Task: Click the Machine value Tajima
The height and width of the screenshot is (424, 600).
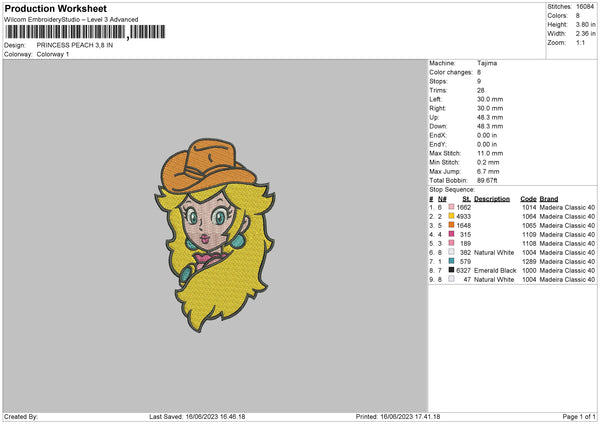Action: [487, 63]
